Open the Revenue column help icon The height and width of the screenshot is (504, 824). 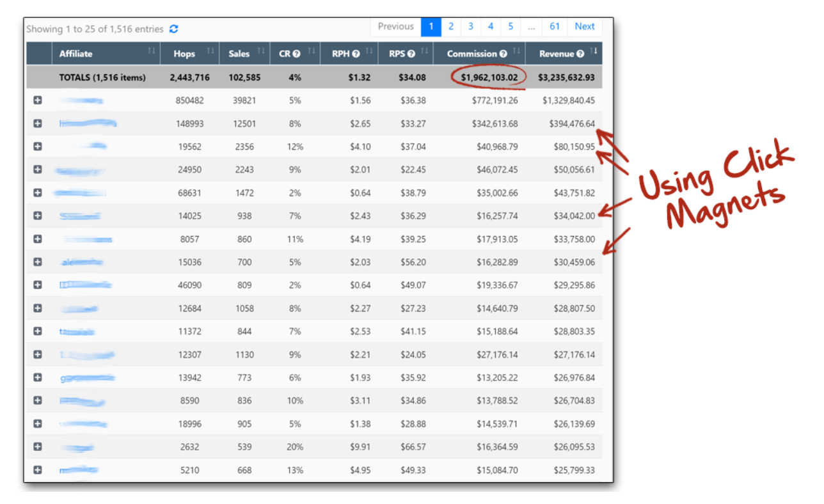(x=580, y=54)
